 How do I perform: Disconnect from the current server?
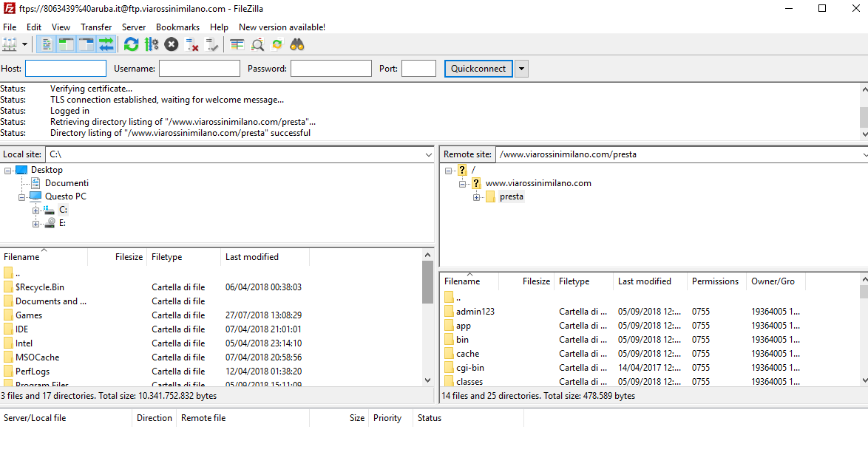(191, 44)
